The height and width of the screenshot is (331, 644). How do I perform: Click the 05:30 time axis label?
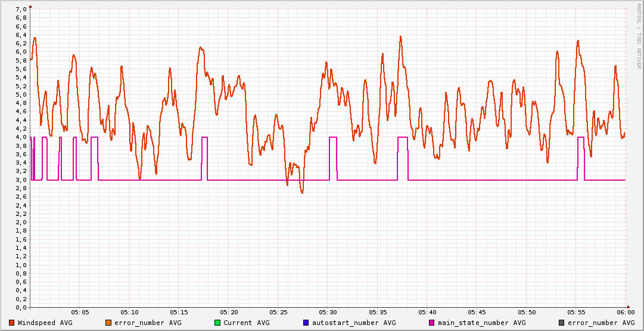tap(328, 312)
